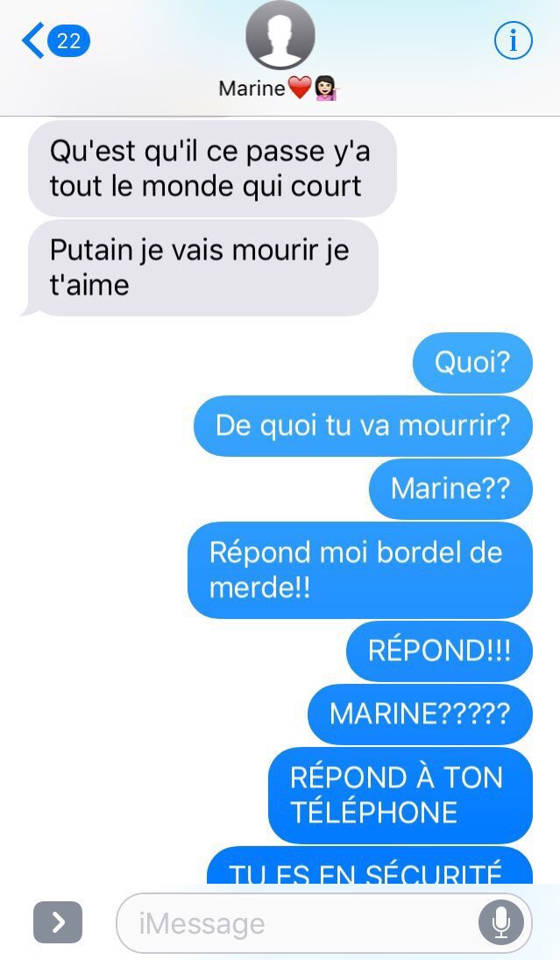Viewport: 560px width, 960px height.
Task: Tap the girl emoji after Marine's name
Action: click(326, 89)
